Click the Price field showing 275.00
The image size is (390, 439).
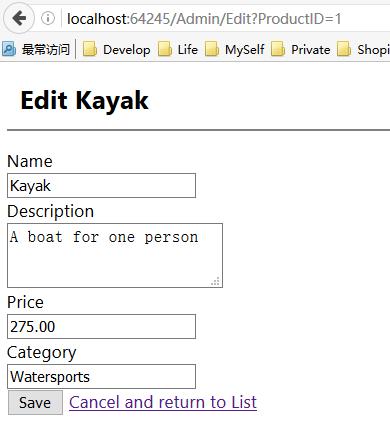tap(101, 326)
